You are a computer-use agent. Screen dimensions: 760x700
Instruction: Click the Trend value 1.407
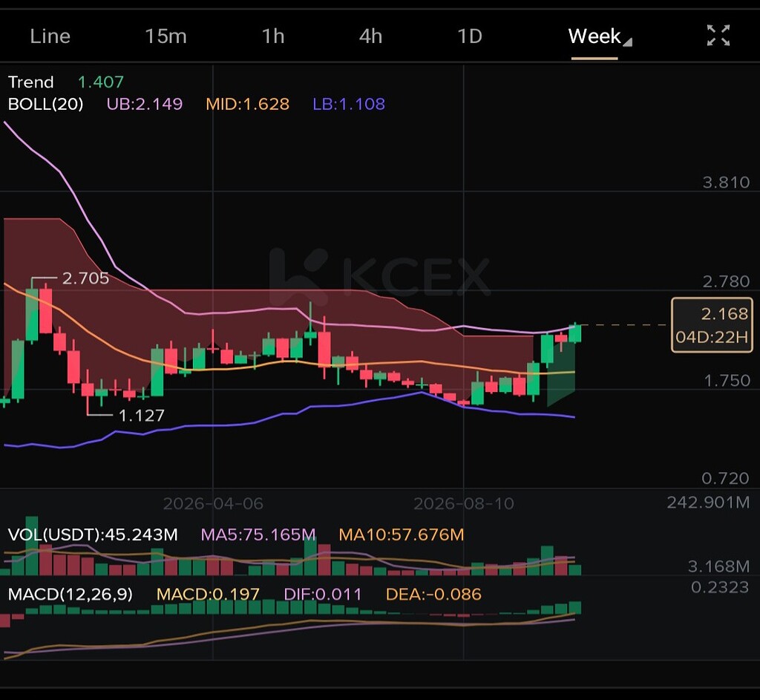[101, 82]
